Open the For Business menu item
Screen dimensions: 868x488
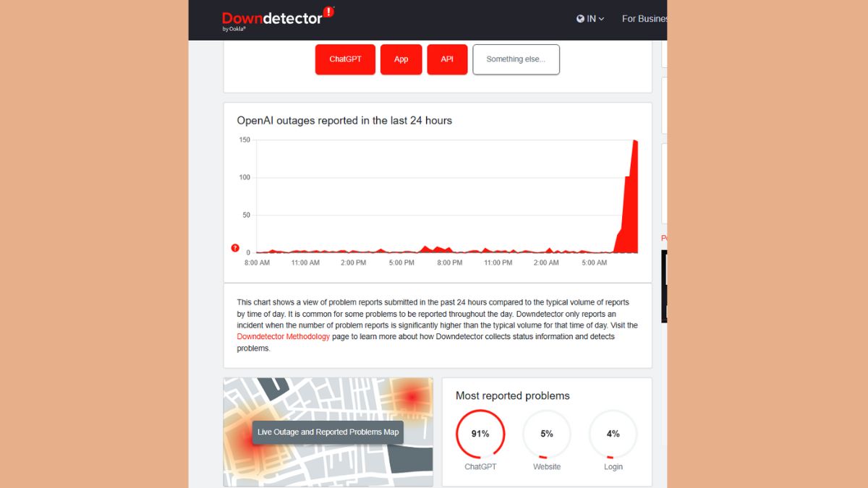click(644, 19)
